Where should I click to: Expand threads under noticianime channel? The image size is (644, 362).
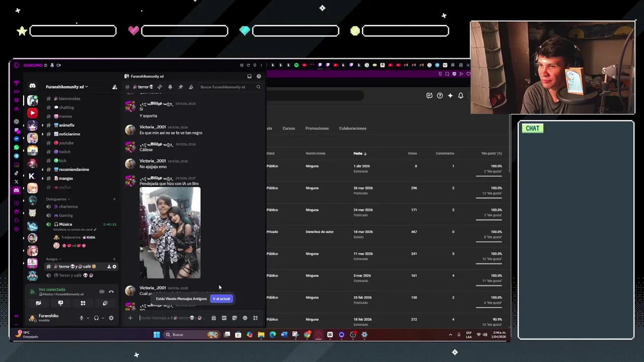(42, 134)
